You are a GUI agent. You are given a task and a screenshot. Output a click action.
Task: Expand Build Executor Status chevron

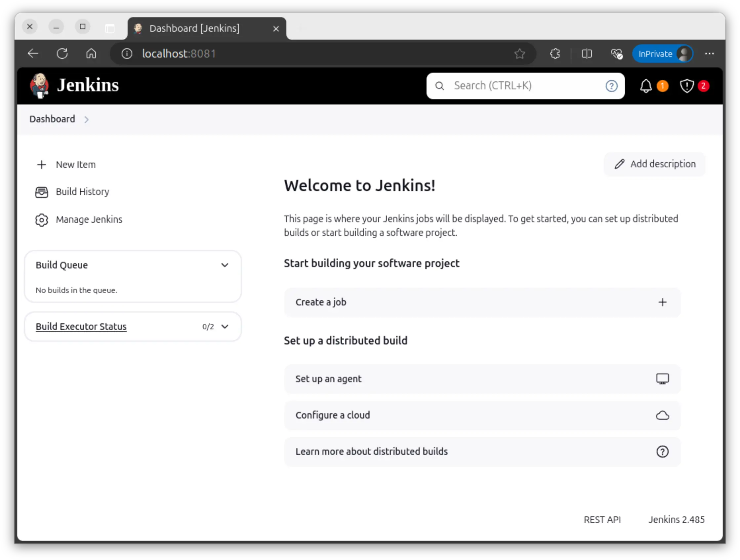click(225, 327)
